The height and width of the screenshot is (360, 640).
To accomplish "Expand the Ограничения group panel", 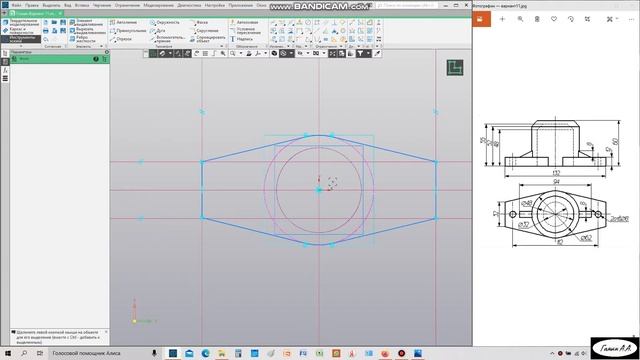I will pos(341,46).
